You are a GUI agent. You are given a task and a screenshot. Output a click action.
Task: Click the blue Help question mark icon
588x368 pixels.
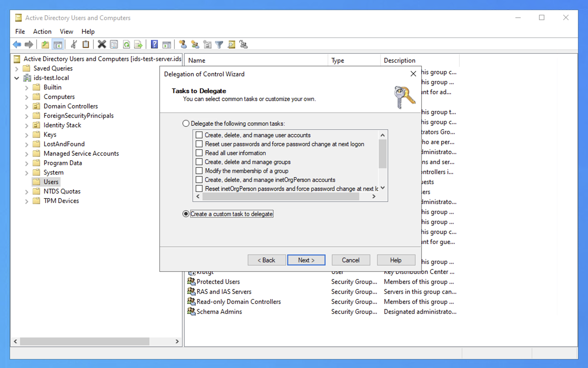pyautogui.click(x=154, y=44)
